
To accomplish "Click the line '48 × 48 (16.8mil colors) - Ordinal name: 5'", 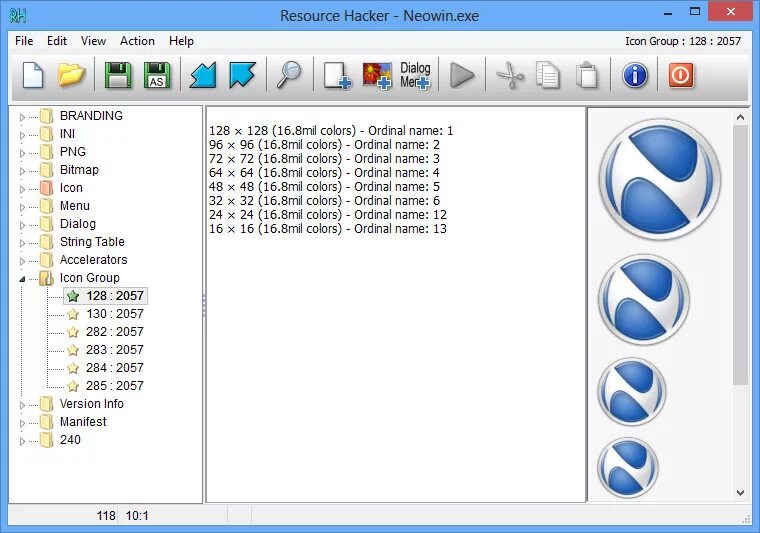I will click(324, 187).
